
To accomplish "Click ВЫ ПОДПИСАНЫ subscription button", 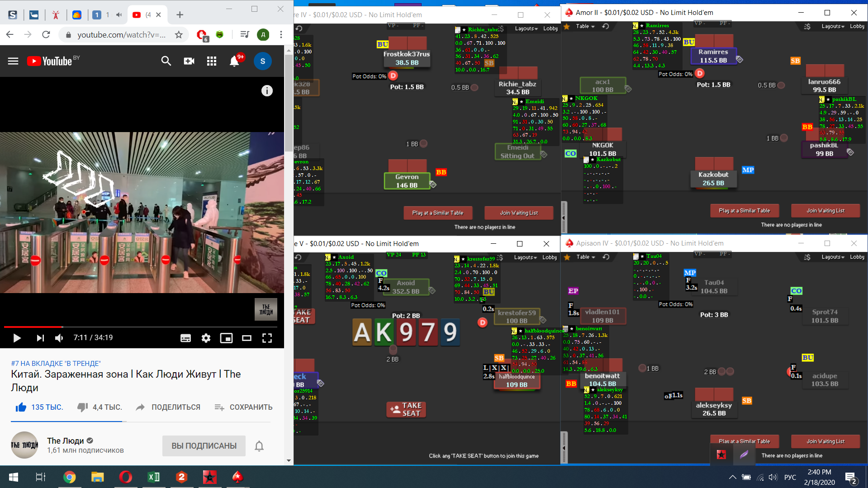I will [x=204, y=446].
